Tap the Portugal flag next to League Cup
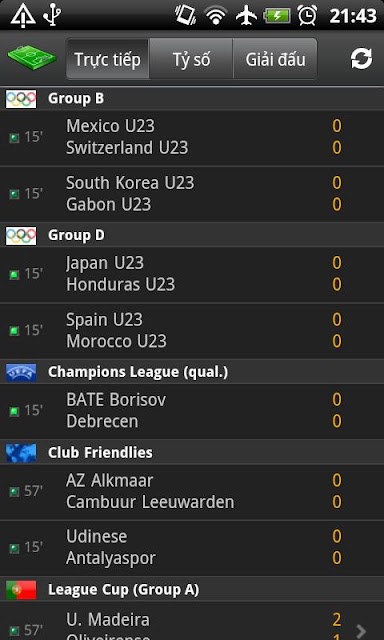Image resolution: width=384 pixels, height=640 pixels. [21, 590]
